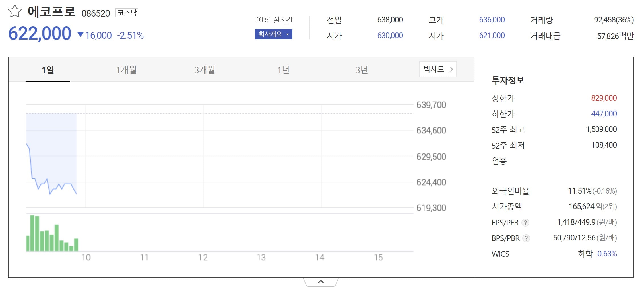Screen dimensions: 644x290
Task: Click the 업종 label
Action: click(x=499, y=161)
